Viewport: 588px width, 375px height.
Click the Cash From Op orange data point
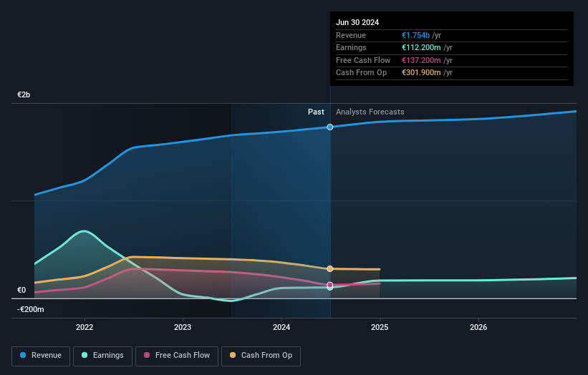click(x=330, y=268)
